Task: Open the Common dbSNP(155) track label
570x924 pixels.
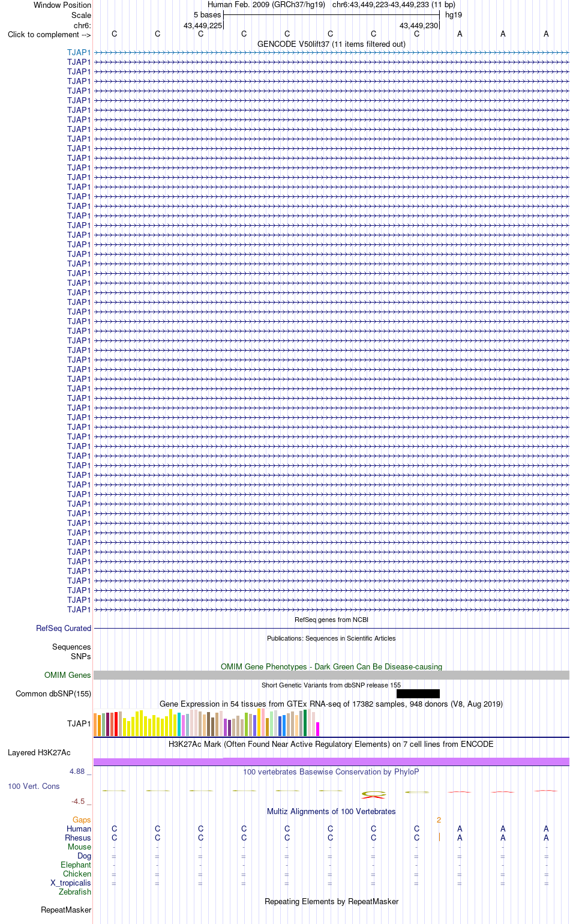Action: pos(53,693)
